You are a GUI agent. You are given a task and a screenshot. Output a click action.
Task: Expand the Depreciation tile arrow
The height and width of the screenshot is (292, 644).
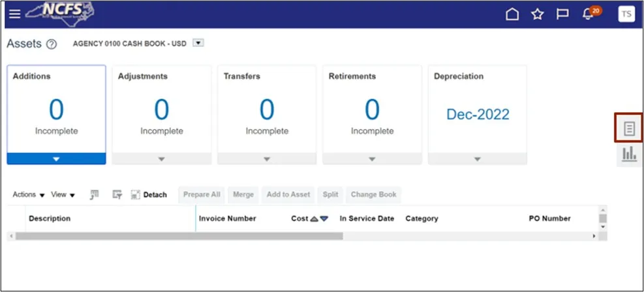477,159
